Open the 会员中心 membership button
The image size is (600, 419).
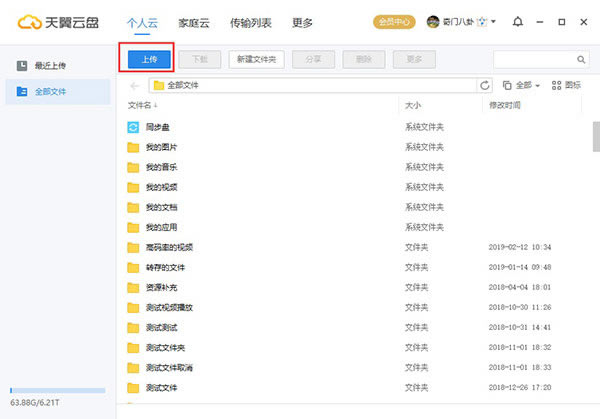393,21
